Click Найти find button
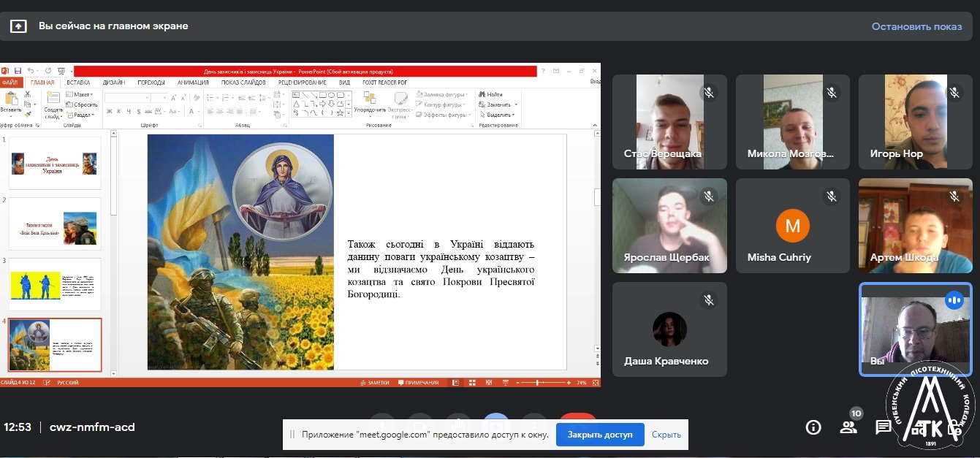 [490, 94]
